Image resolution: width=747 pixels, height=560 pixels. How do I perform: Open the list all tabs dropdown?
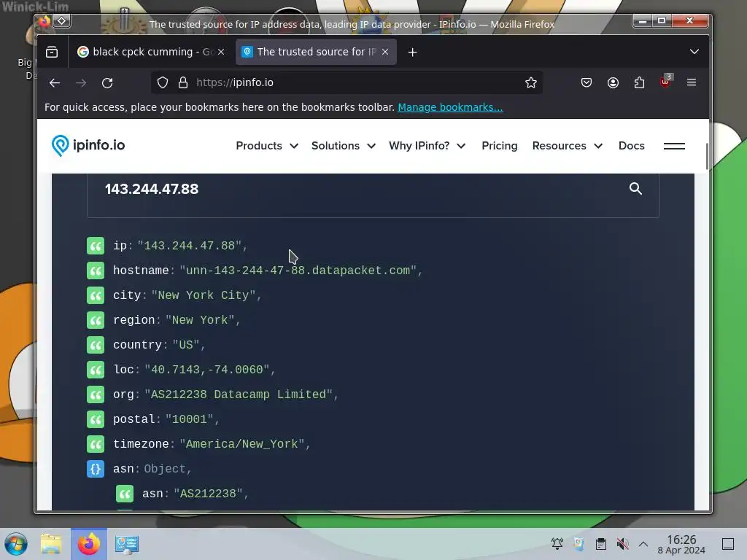(694, 52)
